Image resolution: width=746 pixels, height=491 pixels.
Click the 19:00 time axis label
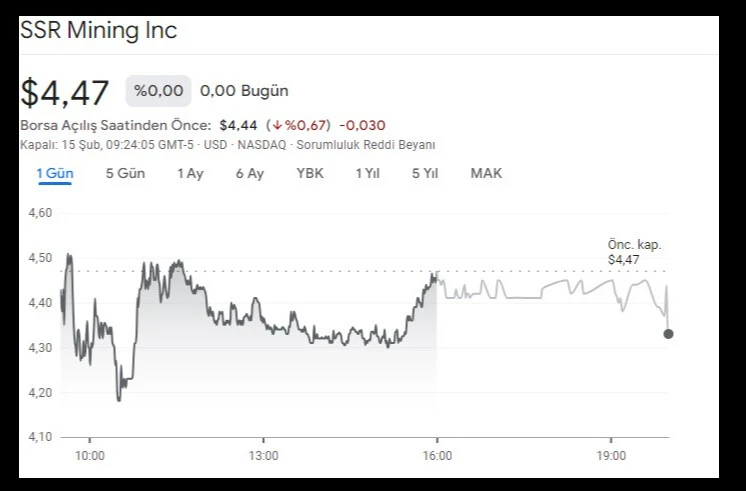pyautogui.click(x=611, y=456)
